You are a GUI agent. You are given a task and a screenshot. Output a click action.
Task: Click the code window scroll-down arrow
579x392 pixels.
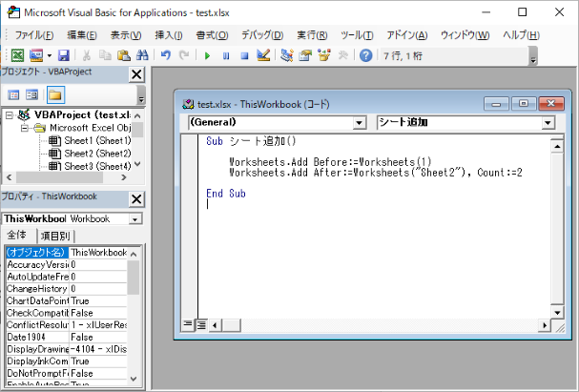[557, 313]
